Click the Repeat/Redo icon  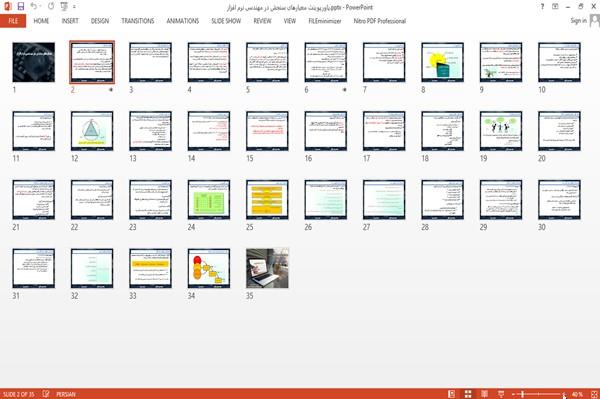(x=51, y=7)
